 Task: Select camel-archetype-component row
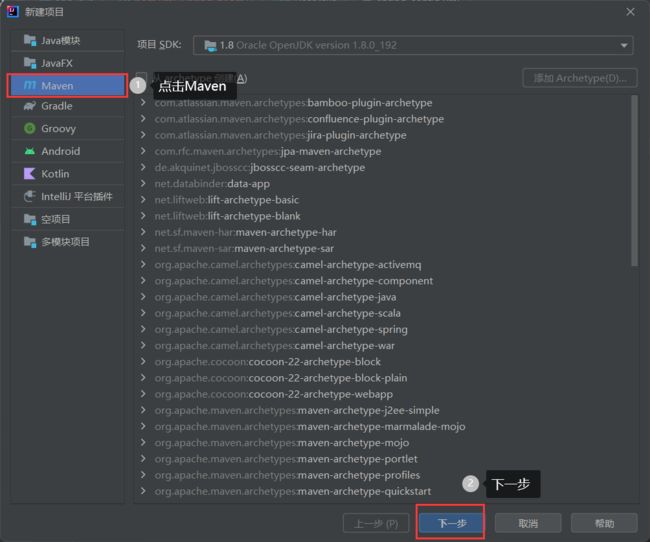point(383,280)
